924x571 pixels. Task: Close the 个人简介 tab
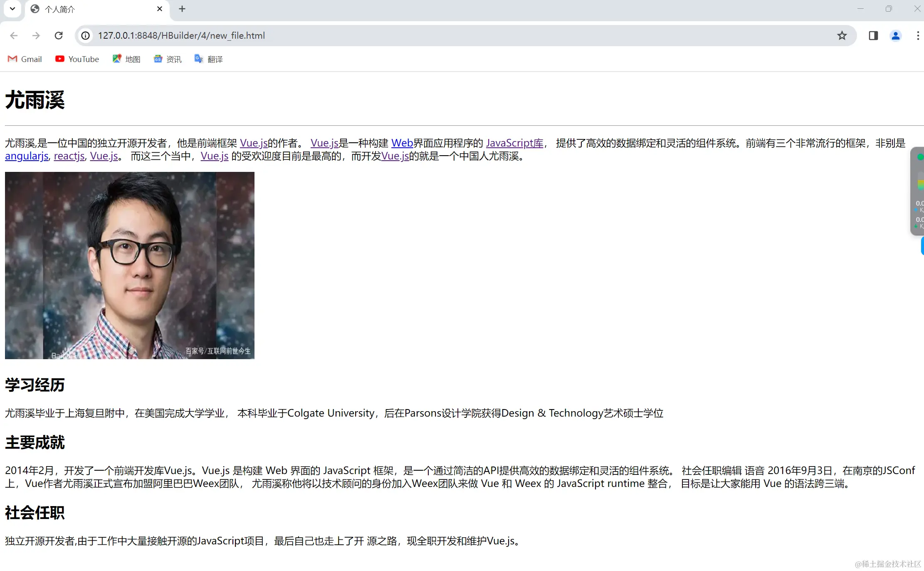pos(160,9)
